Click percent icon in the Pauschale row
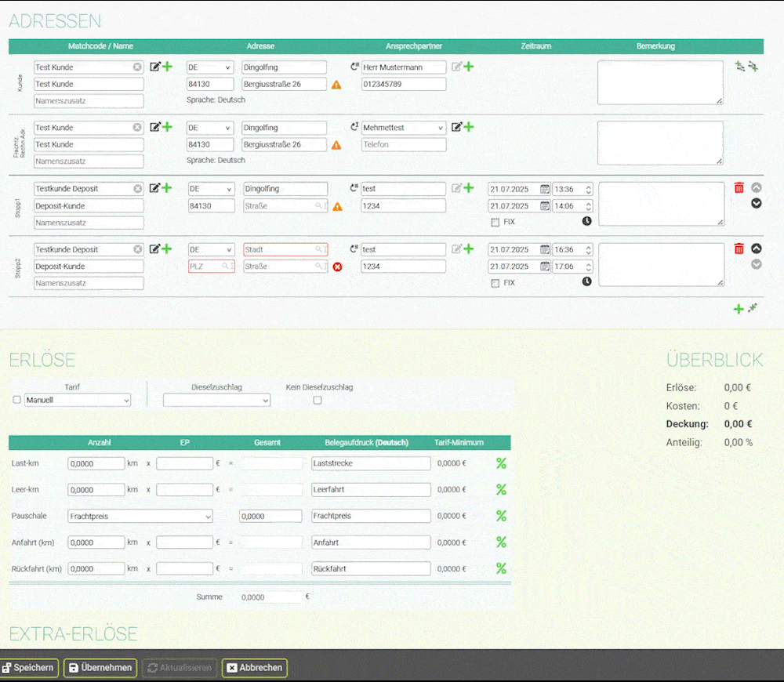784x682 pixels. (501, 516)
